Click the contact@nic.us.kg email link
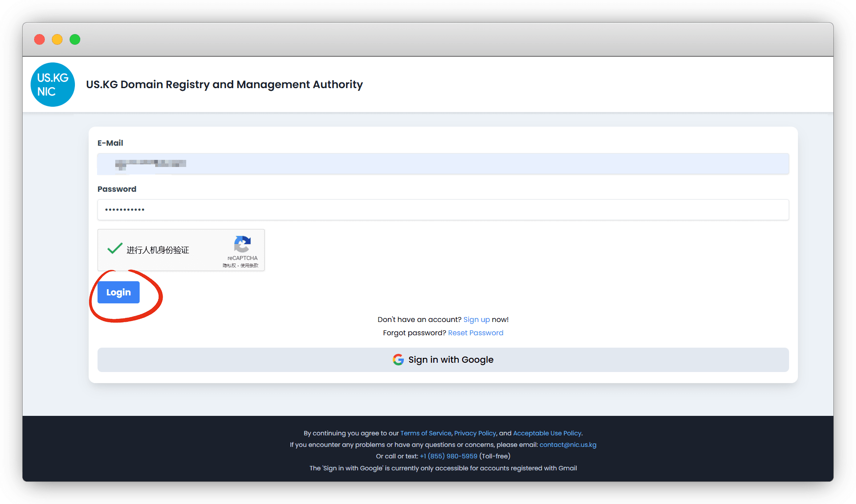This screenshot has width=856, height=504. point(567,445)
